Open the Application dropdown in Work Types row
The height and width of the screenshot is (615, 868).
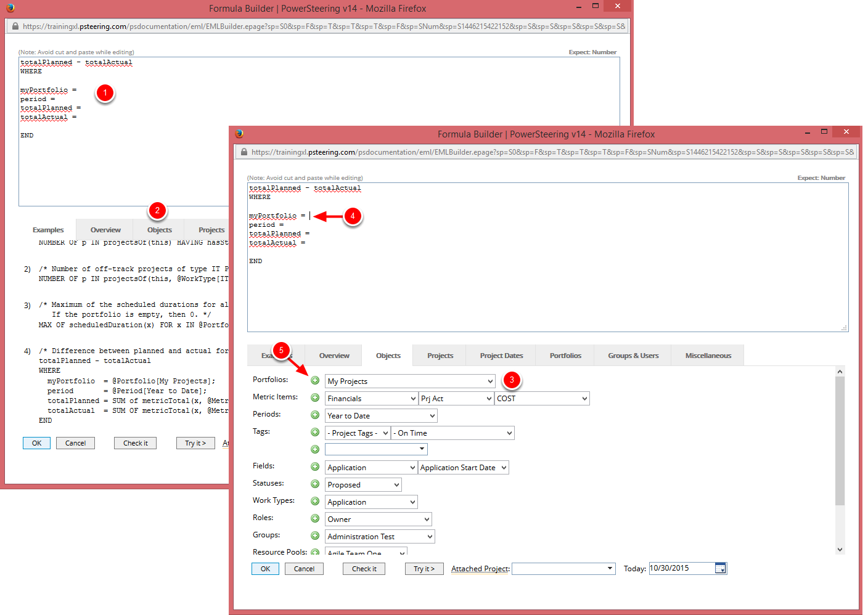371,502
